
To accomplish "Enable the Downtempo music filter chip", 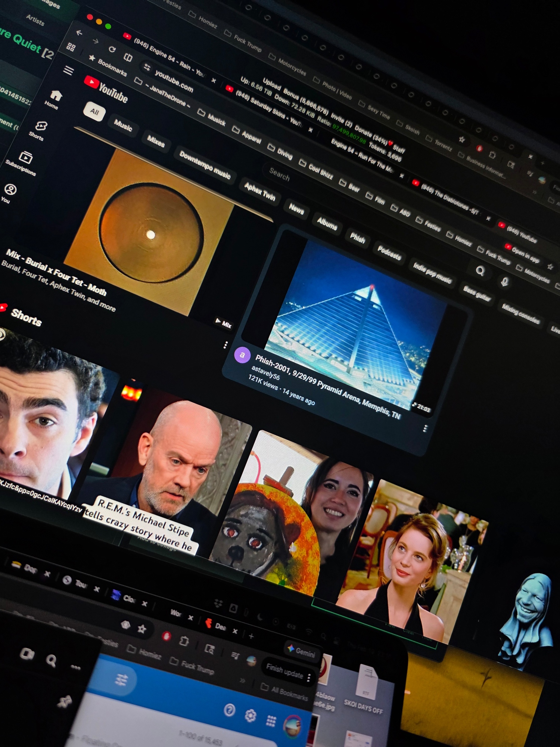I will point(205,165).
